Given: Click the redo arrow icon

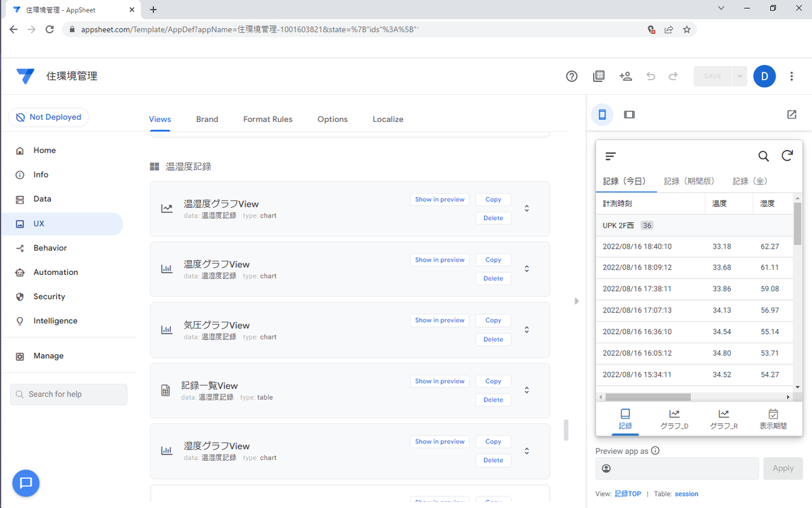Looking at the screenshot, I should (673, 77).
